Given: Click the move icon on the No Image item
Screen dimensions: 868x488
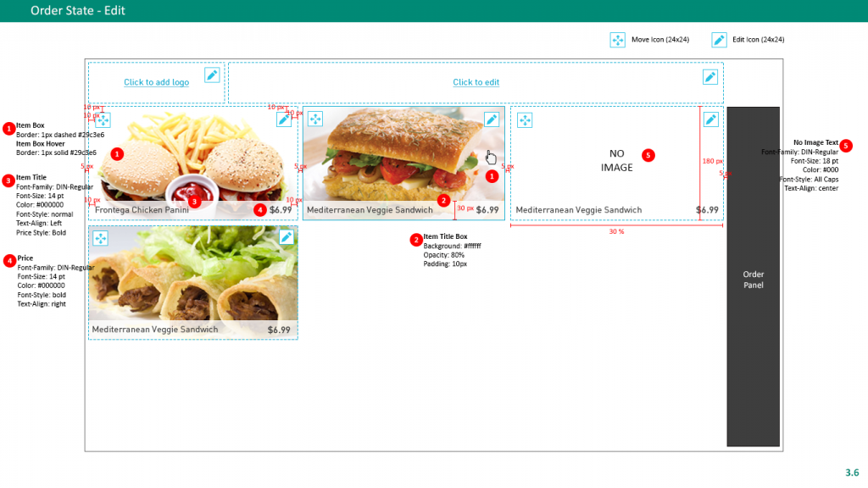Looking at the screenshot, I should tap(525, 120).
